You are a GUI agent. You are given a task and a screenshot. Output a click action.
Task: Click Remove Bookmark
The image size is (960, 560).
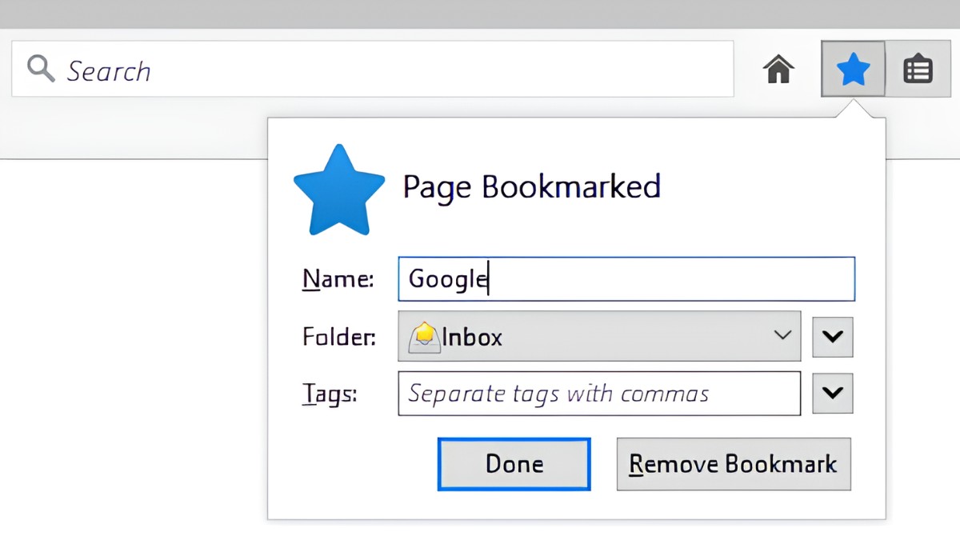tap(733, 464)
